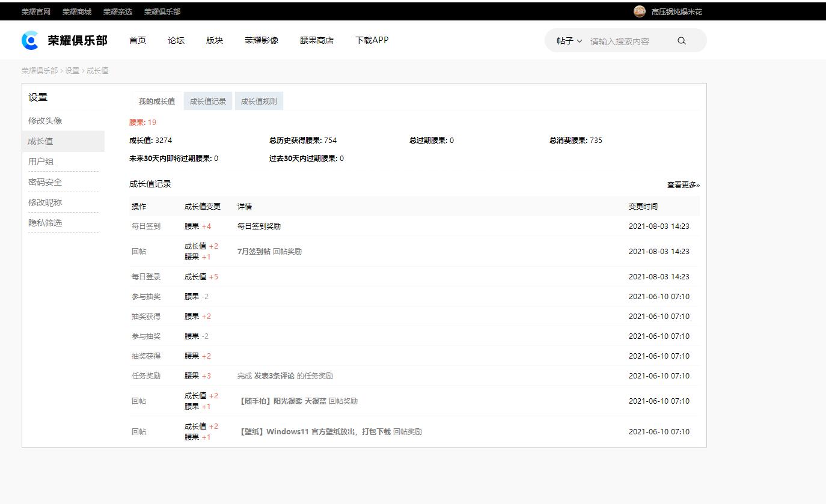
Task: Open 腰果商店 navigation item
Action: click(317, 40)
